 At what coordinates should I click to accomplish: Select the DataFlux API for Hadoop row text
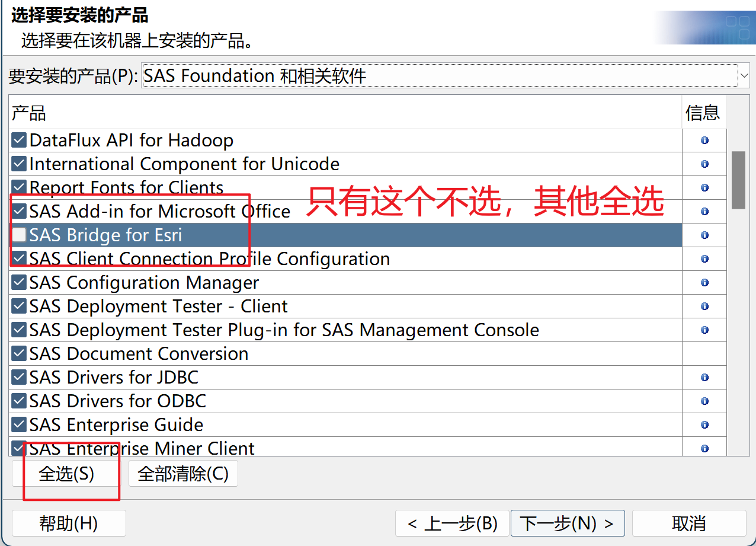[x=131, y=141]
